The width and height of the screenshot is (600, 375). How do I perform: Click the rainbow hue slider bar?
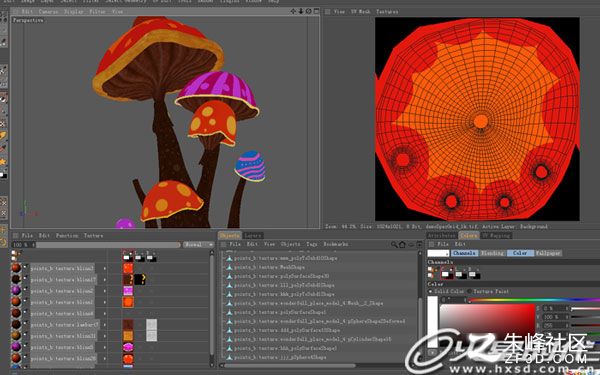tap(534, 300)
